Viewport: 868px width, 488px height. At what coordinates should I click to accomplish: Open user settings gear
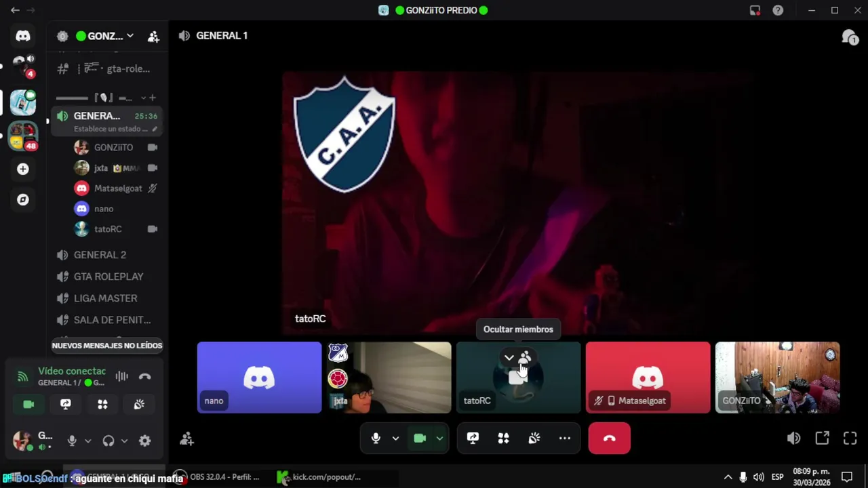(x=144, y=441)
